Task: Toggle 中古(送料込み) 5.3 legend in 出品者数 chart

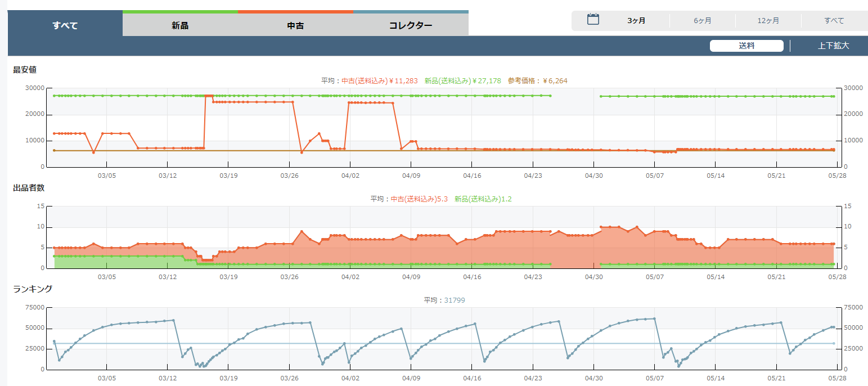Action: click(x=419, y=199)
